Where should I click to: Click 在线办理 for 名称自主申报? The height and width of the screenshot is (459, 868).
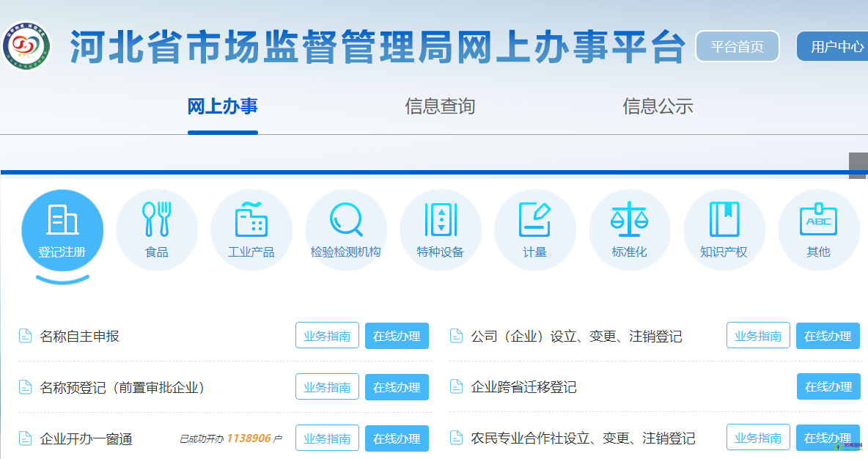[397, 336]
